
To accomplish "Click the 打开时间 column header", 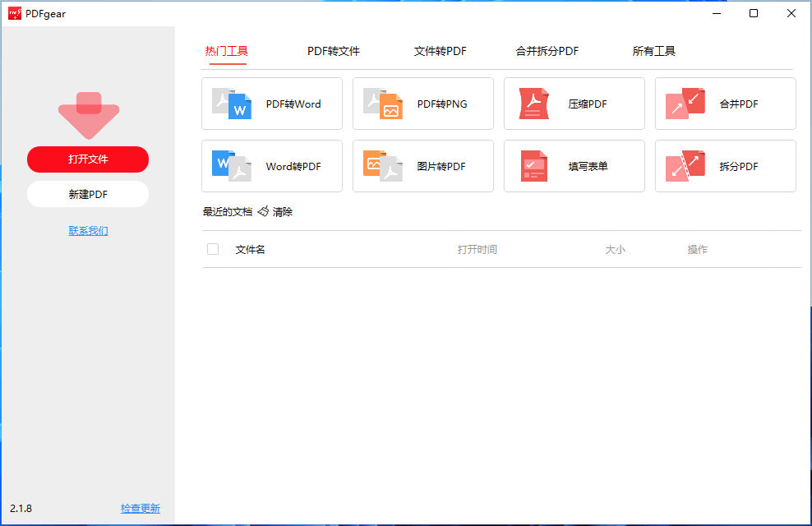I will [x=477, y=250].
